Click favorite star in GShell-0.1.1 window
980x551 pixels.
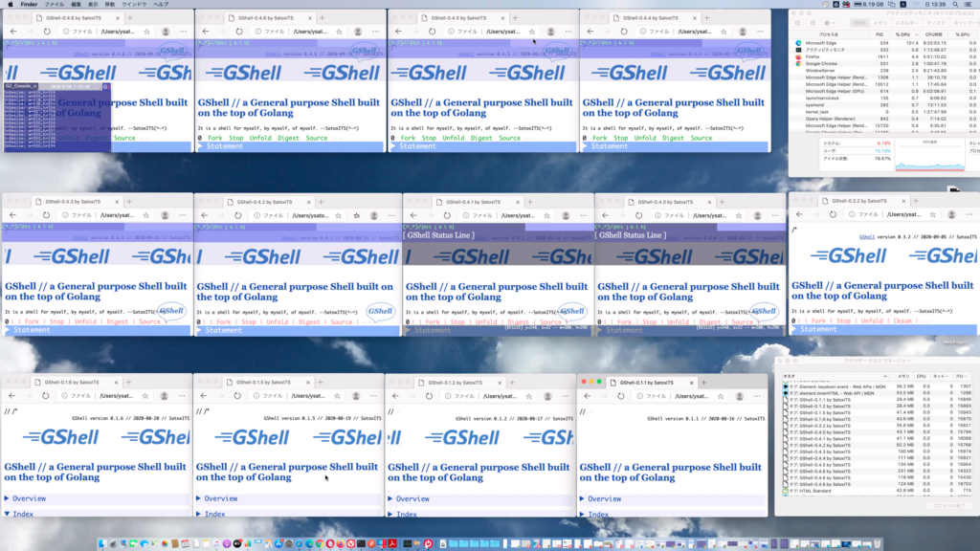click(x=723, y=395)
